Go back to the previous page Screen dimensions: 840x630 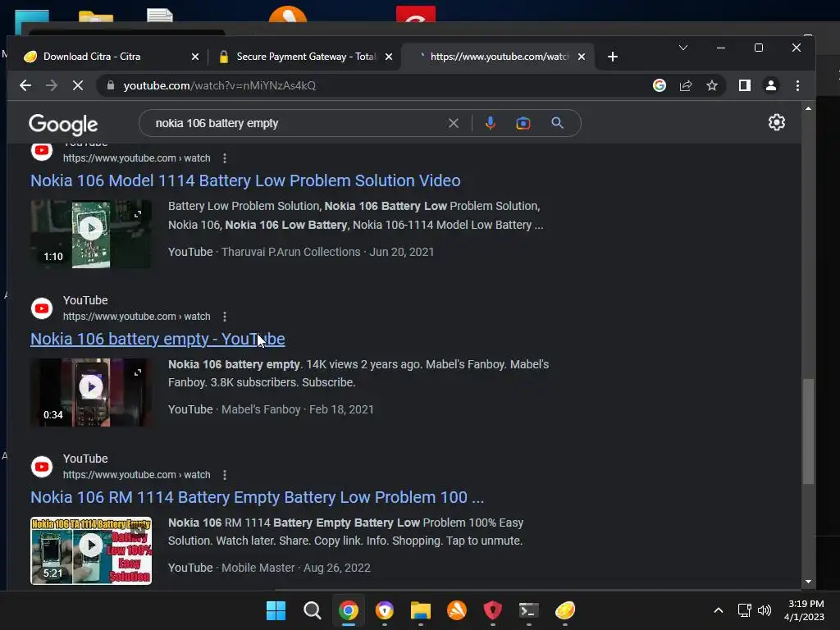(x=25, y=85)
